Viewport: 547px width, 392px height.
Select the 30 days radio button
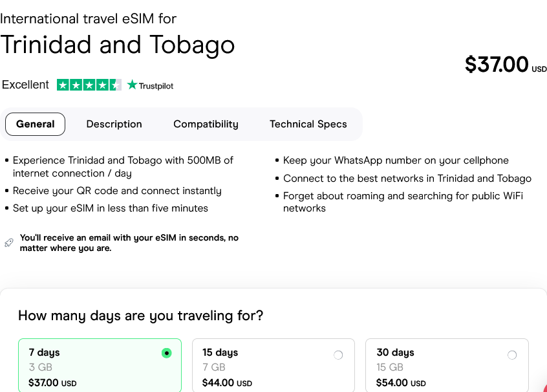click(x=512, y=354)
